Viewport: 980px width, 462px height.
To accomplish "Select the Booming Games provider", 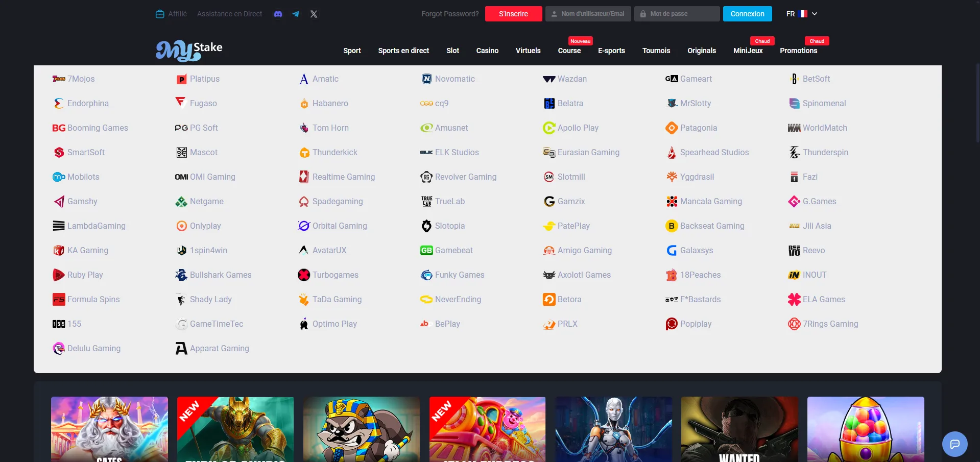I will point(90,128).
